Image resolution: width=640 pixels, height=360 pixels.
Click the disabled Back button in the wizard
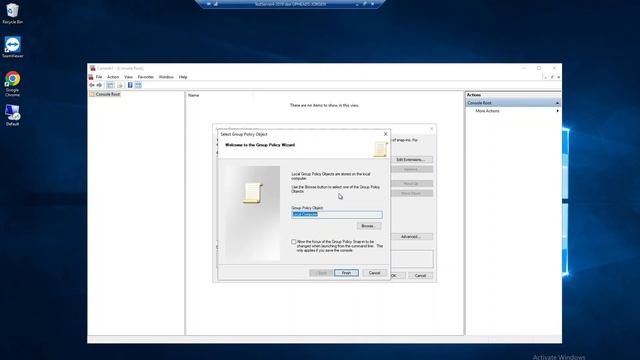(x=321, y=273)
